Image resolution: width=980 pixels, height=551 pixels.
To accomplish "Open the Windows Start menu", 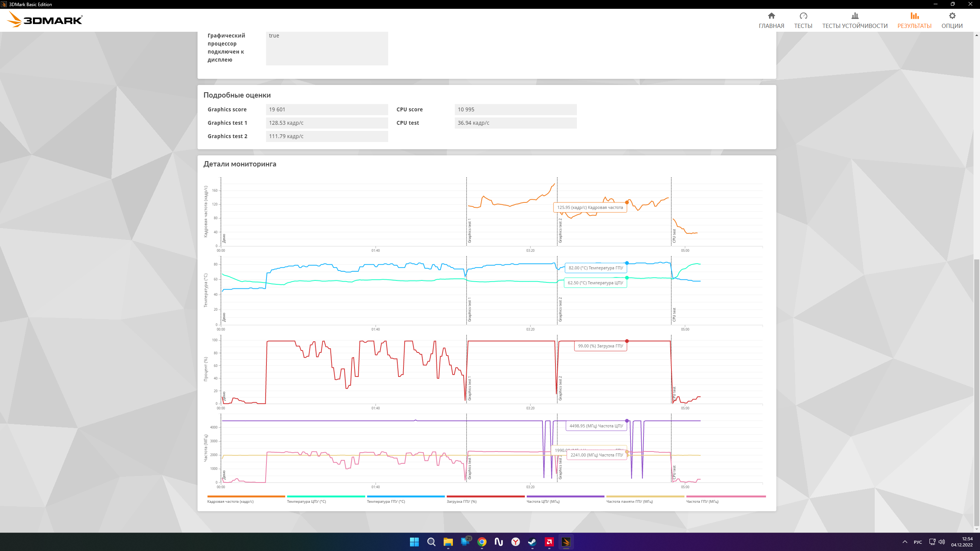I will pyautogui.click(x=414, y=542).
